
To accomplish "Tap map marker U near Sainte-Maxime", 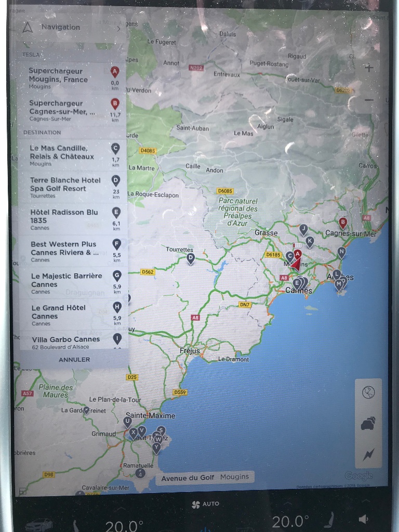I will (127, 422).
